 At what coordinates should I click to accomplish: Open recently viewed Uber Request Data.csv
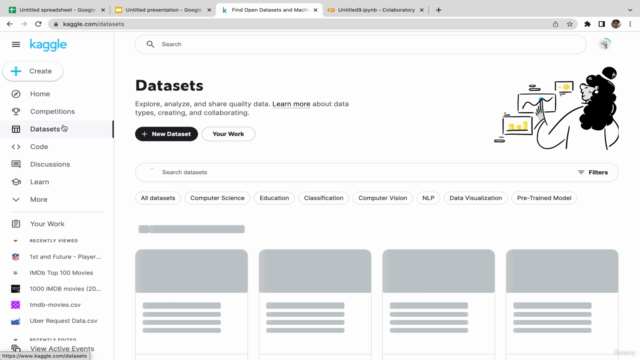point(63,321)
